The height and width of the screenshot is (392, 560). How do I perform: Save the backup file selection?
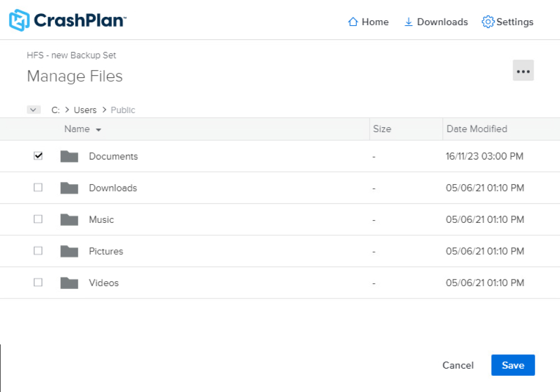coord(513,365)
